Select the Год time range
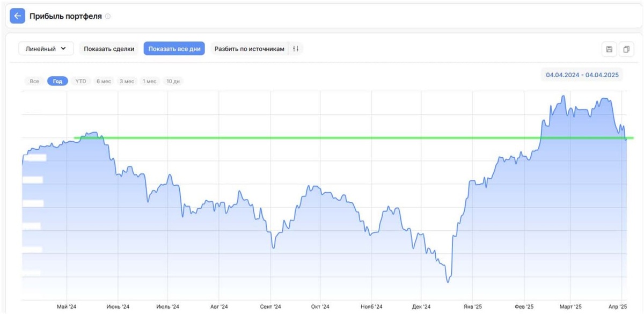Viewport: 644px width, 314px height. coord(57,81)
